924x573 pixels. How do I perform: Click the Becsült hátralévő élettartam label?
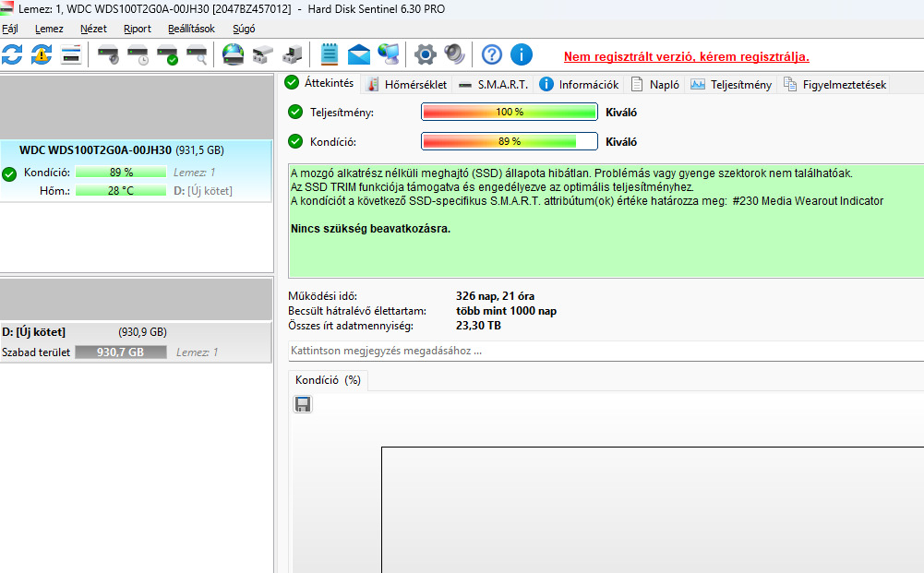point(357,311)
